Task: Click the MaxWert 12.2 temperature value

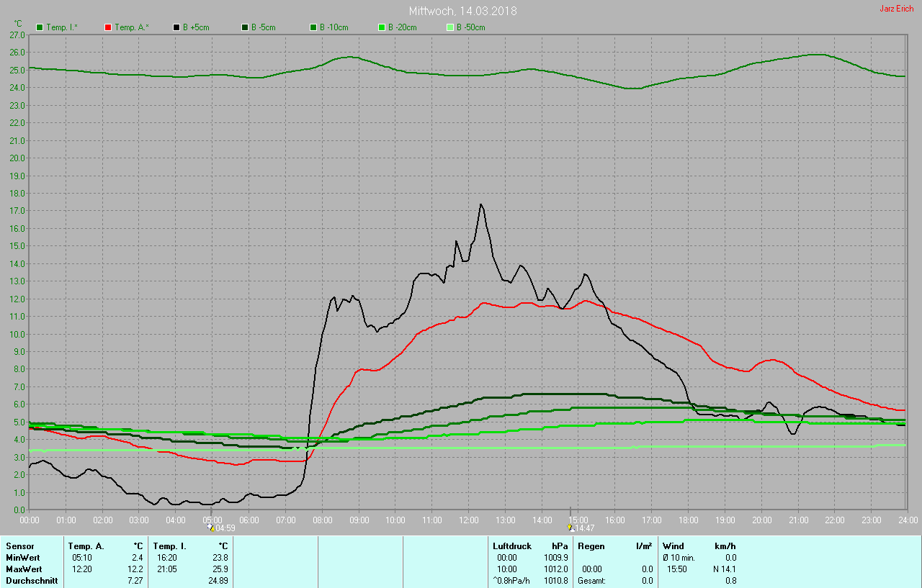Action: pyautogui.click(x=135, y=569)
